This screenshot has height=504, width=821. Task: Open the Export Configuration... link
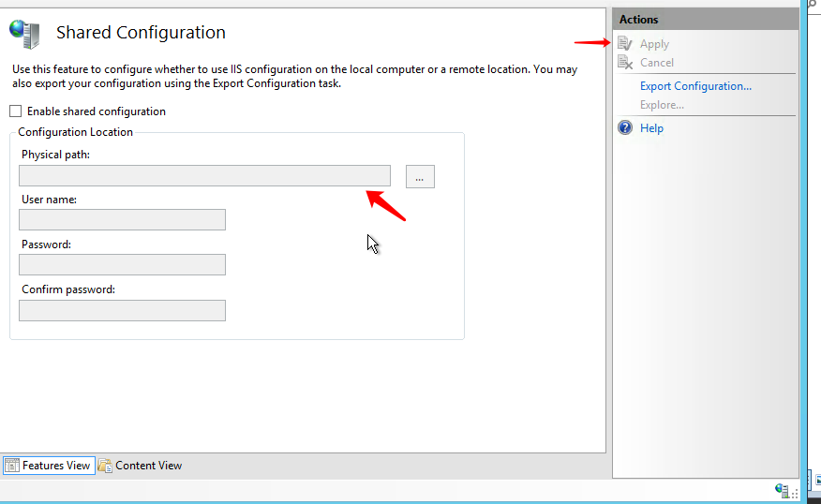(695, 86)
